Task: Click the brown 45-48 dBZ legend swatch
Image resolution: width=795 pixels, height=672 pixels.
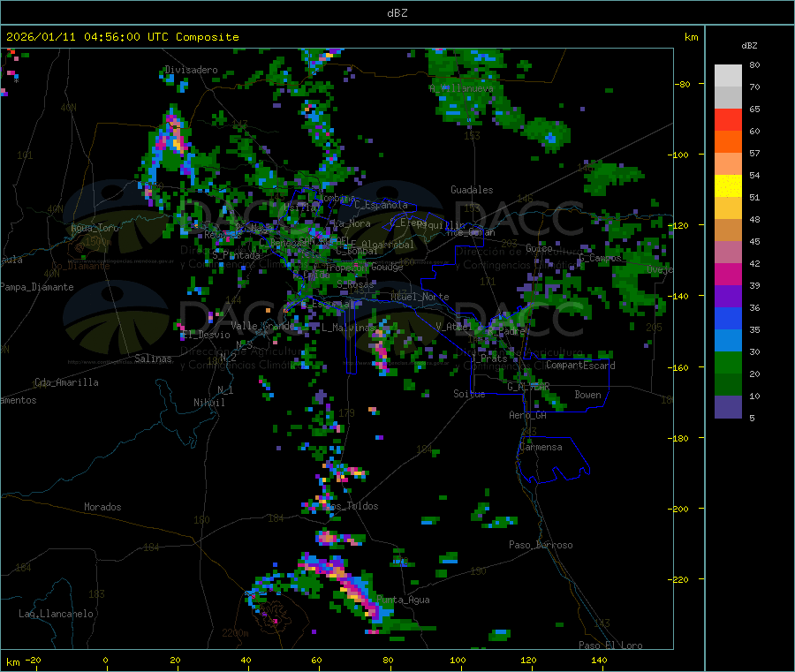Action: [728, 230]
